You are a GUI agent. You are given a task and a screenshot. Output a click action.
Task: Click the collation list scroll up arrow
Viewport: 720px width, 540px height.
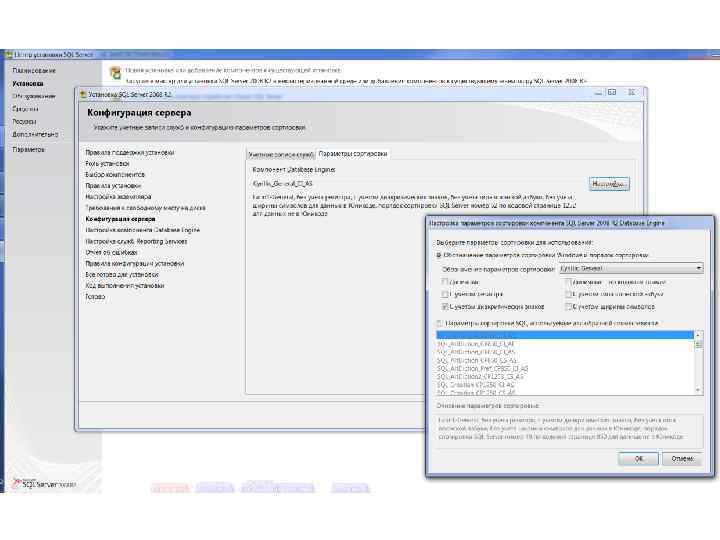pyautogui.click(x=698, y=335)
